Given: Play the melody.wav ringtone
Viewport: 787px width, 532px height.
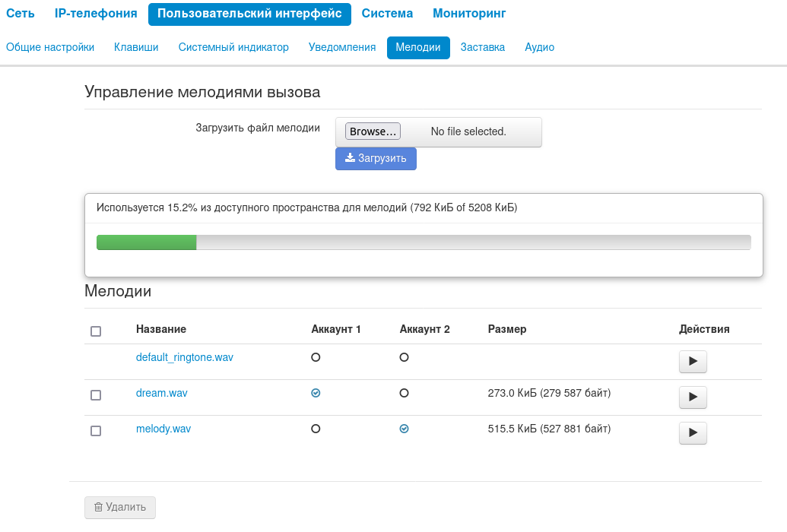Looking at the screenshot, I should coord(693,433).
